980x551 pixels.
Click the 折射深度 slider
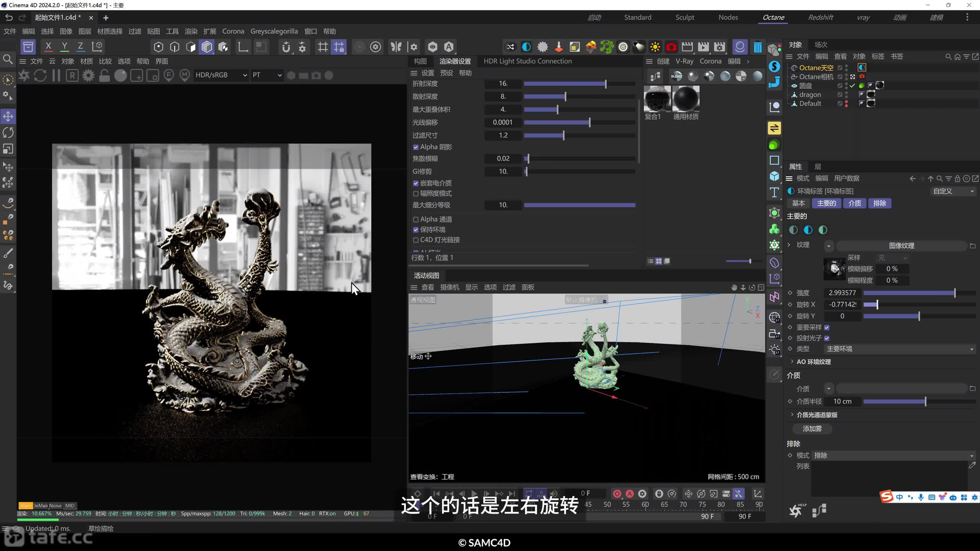tap(580, 84)
